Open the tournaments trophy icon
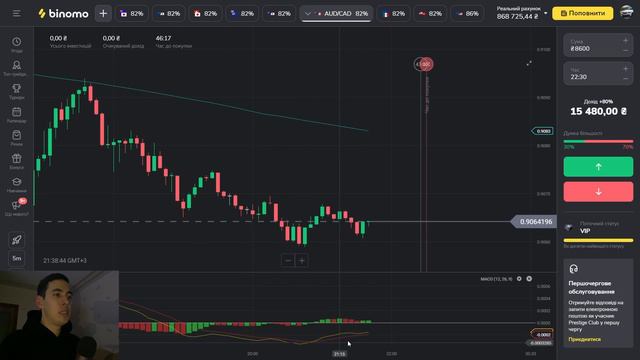 [17, 88]
